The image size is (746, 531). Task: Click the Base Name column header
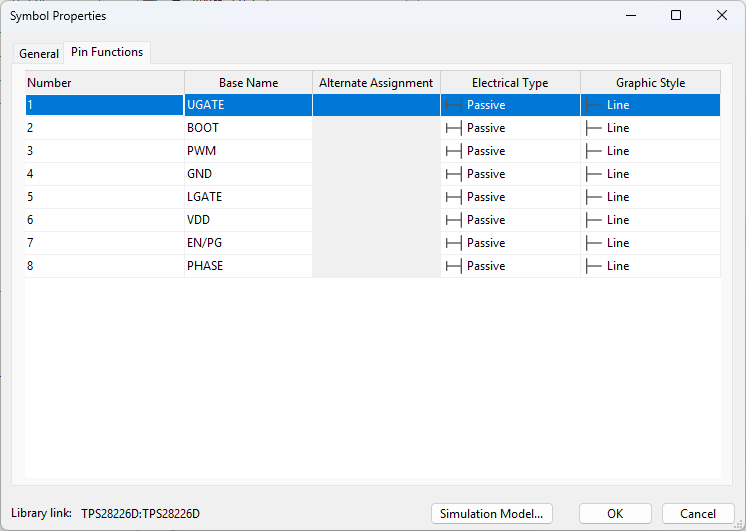click(x=248, y=83)
